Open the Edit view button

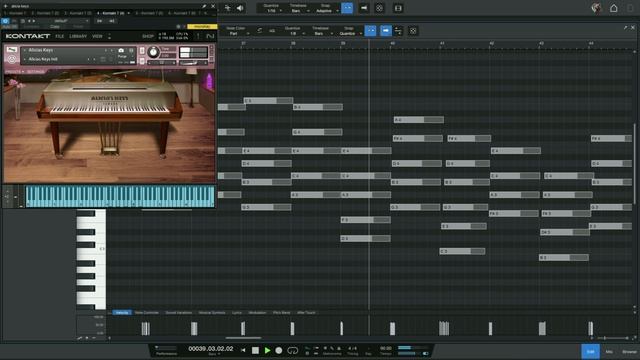tap(590, 351)
